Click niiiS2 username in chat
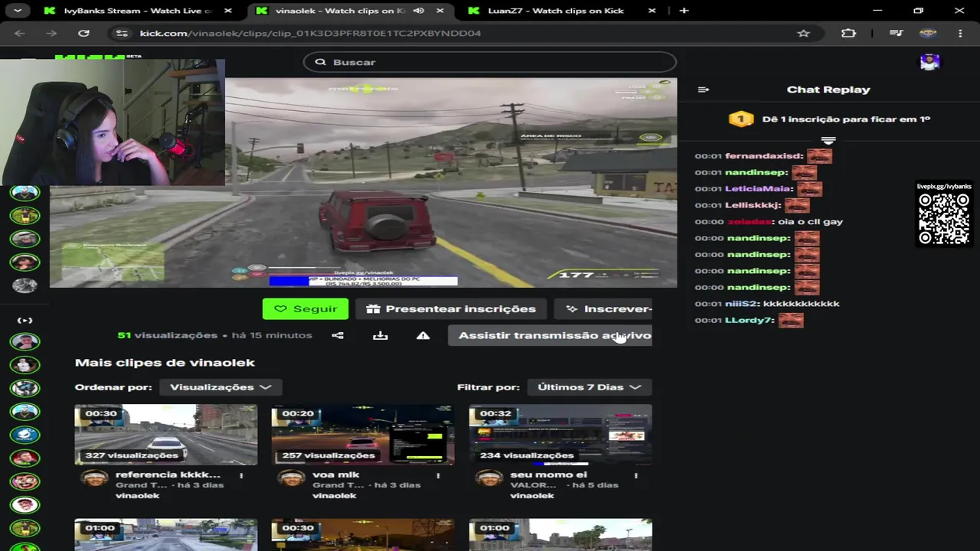The width and height of the screenshot is (980, 551). [x=741, y=304]
